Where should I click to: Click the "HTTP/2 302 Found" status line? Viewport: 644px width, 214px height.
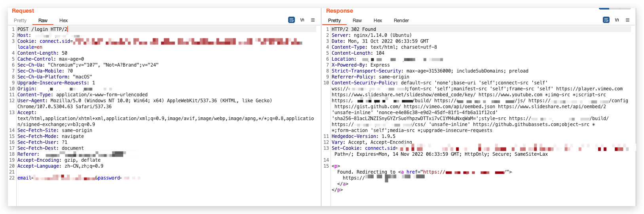(x=354, y=29)
